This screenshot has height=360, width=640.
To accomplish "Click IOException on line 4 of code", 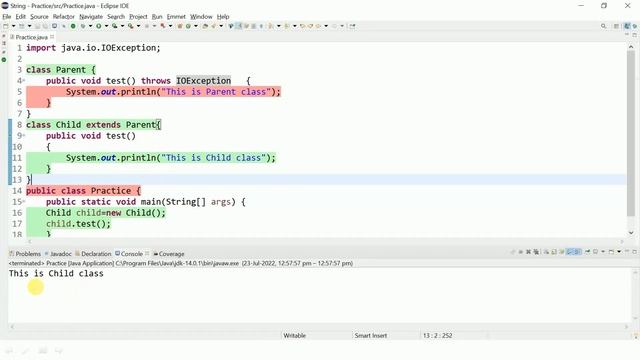I will click(x=204, y=80).
